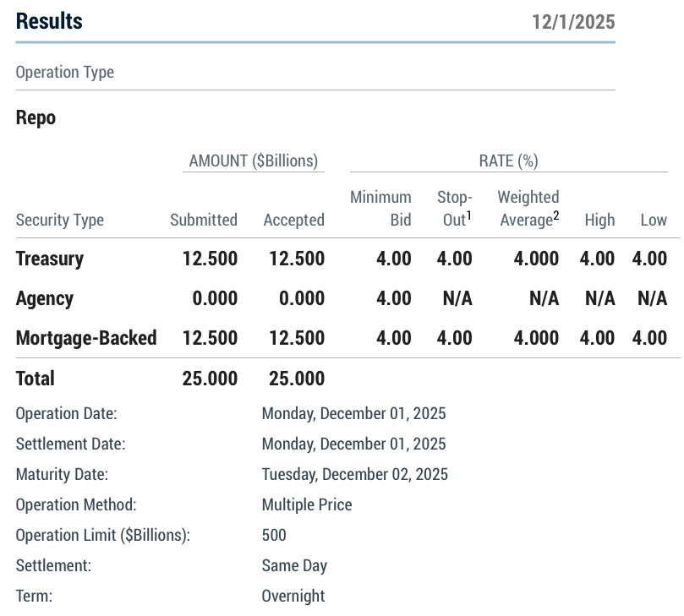Screen dimensions: 684x616
Task: Click the RATE (%) column group header
Action: coord(506,161)
